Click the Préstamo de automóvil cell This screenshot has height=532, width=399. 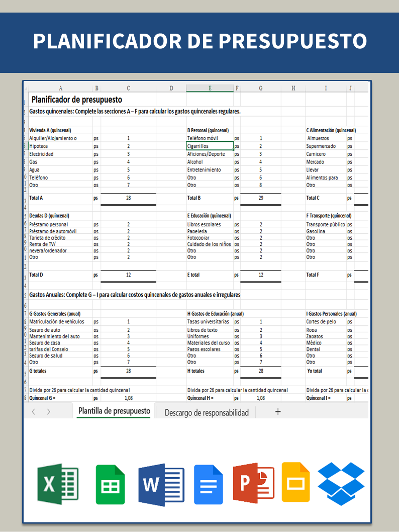click(x=60, y=231)
